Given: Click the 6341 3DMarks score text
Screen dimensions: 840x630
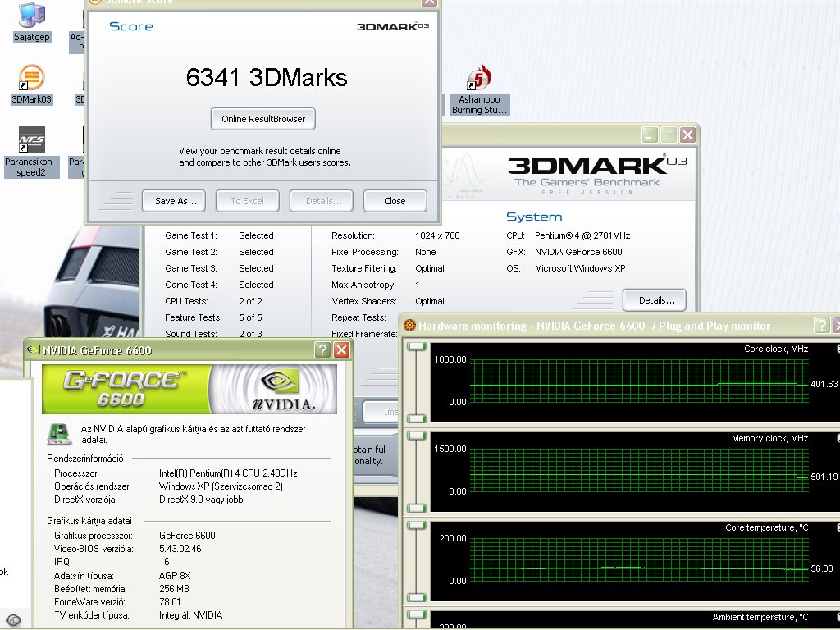Looking at the screenshot, I should tap(267, 78).
